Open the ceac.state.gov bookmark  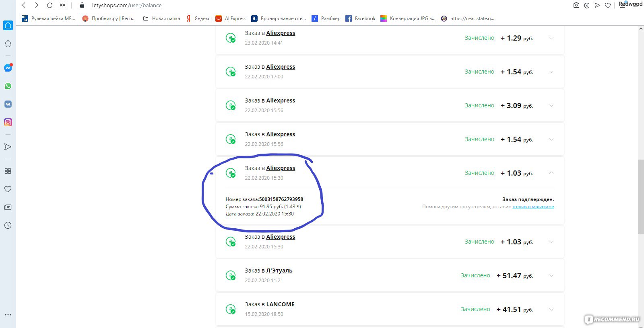click(468, 18)
